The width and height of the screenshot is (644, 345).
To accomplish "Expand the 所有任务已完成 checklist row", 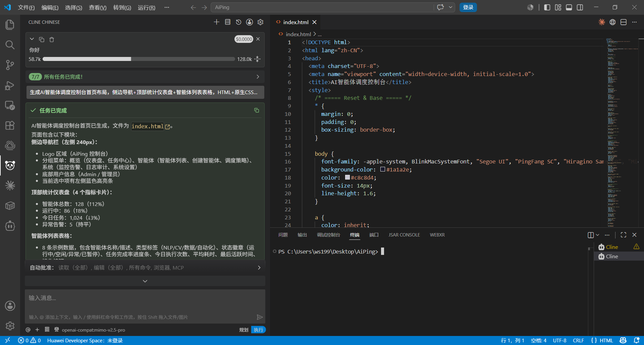I will pyautogui.click(x=145, y=77).
